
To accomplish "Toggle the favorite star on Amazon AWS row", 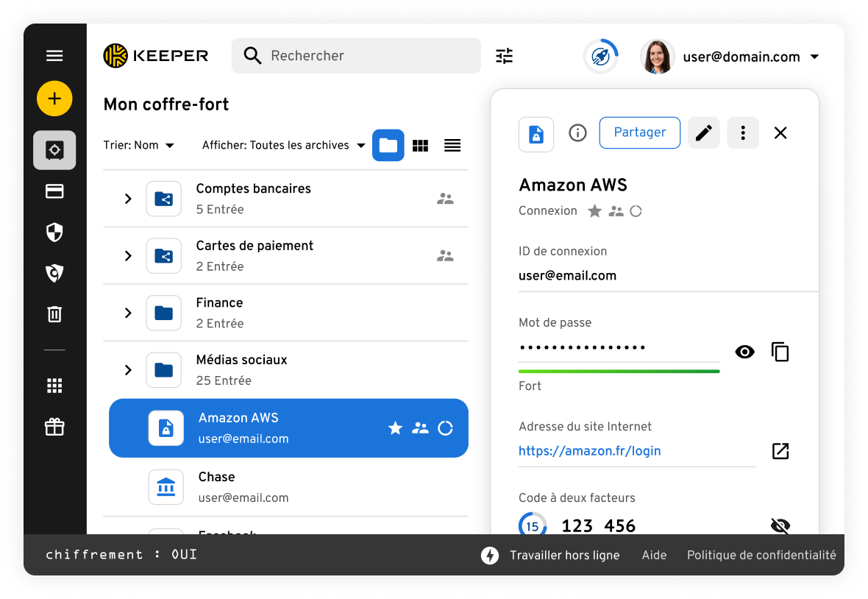I will pos(395,428).
